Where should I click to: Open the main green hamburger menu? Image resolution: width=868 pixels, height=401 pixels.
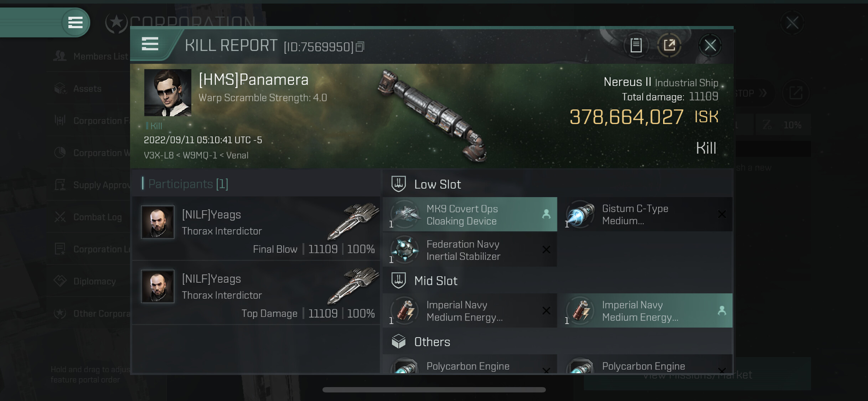click(x=75, y=22)
